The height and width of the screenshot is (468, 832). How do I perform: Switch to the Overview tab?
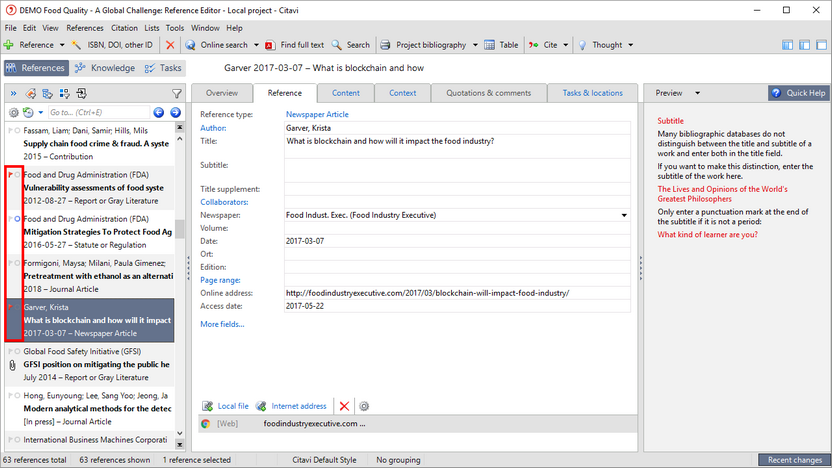pyautogui.click(x=222, y=93)
